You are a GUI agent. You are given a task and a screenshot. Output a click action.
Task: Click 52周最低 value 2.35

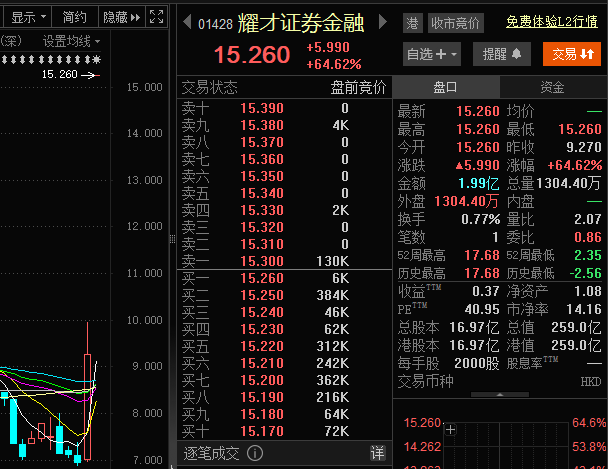[587, 255]
